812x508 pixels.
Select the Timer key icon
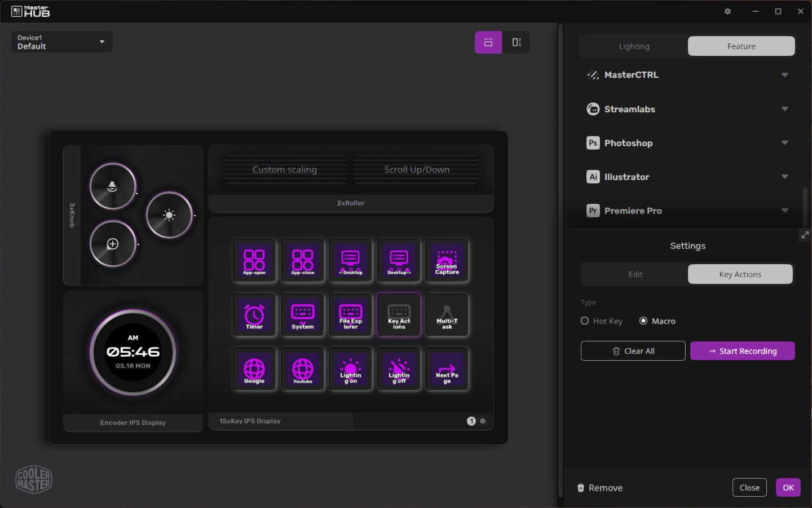coord(254,315)
